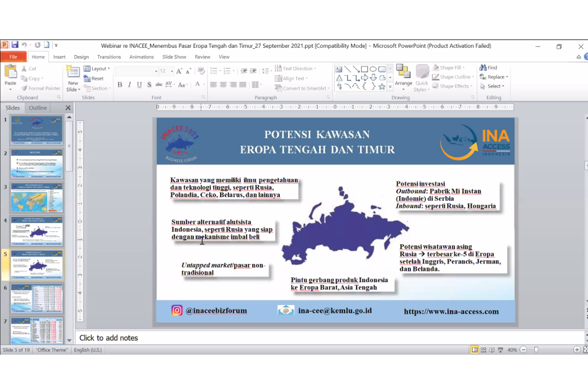Click Convert to SmartArt button

pos(302,88)
